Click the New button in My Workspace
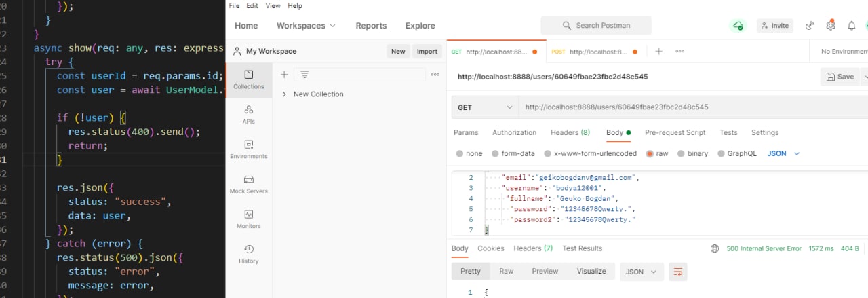 tap(398, 51)
